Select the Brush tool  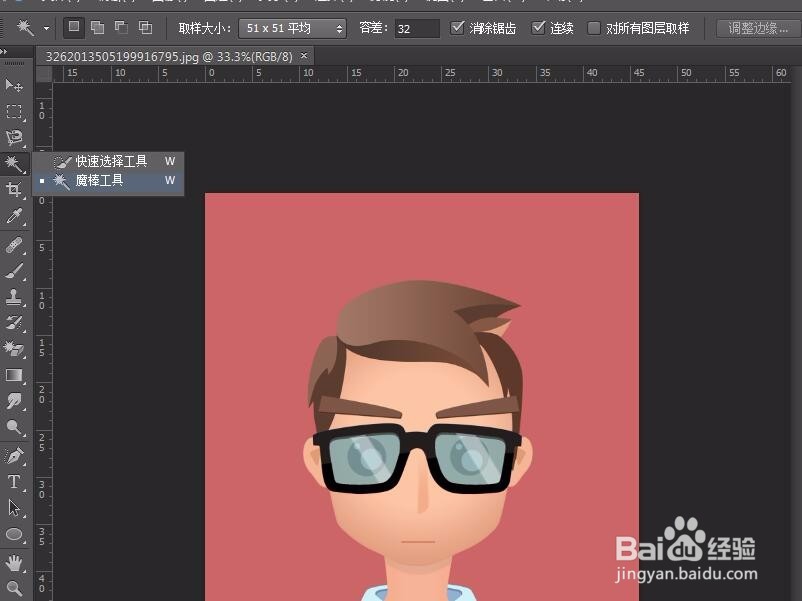[x=14, y=270]
